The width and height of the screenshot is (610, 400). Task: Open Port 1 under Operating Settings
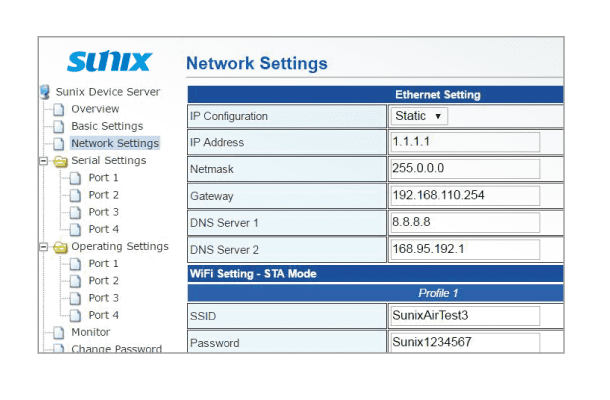click(x=103, y=264)
